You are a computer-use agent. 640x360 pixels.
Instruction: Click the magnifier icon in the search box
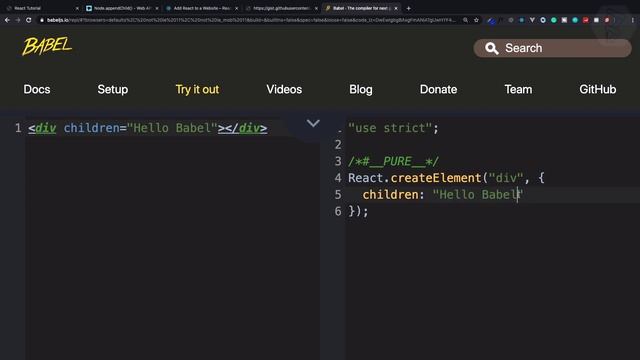pos(491,48)
